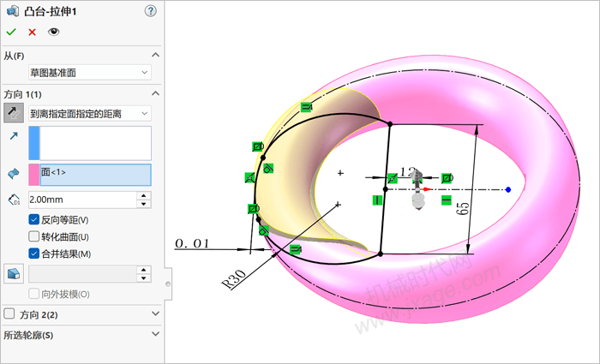Image resolution: width=600 pixels, height=364 pixels.
Task: Select the 65 dimension text
Action: tap(463, 208)
